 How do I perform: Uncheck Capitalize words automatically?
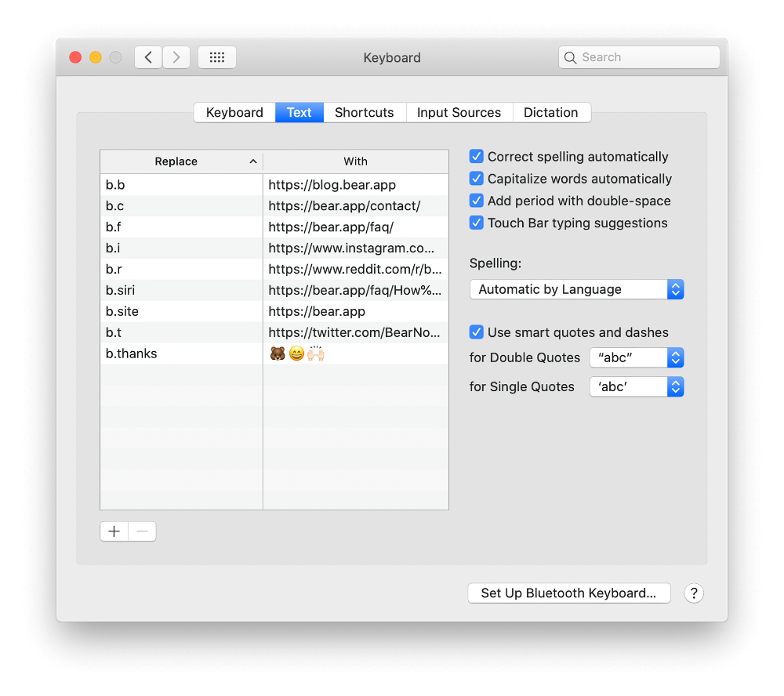pos(477,179)
